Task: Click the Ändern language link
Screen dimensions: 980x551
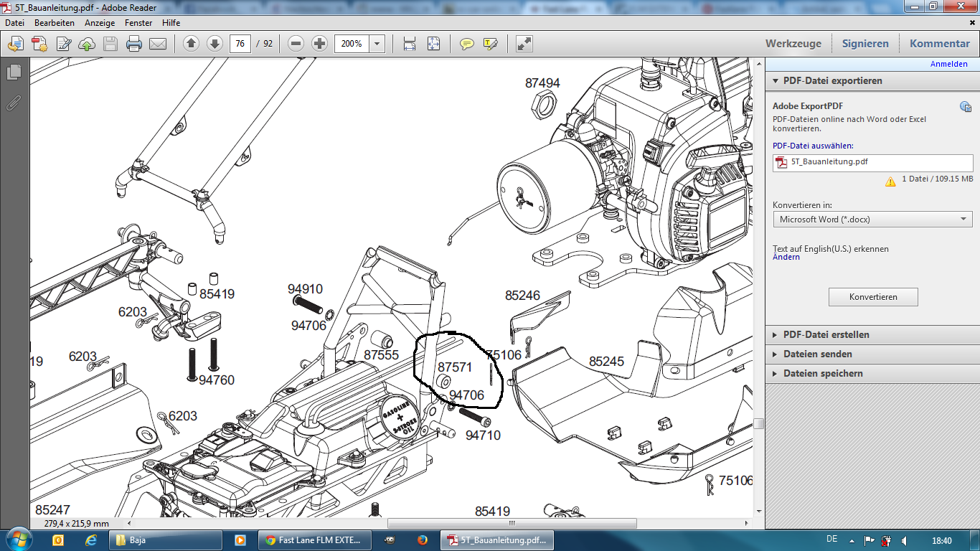Action: click(786, 257)
